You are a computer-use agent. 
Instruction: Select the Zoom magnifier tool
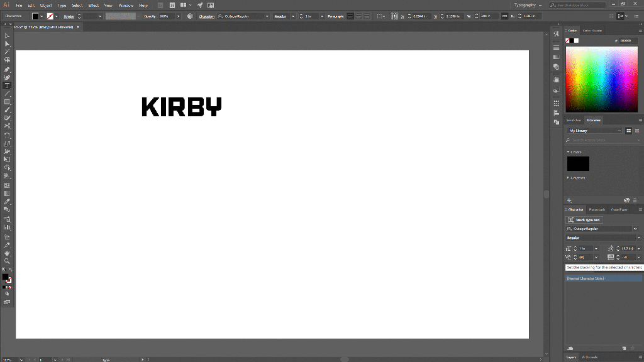point(7,261)
